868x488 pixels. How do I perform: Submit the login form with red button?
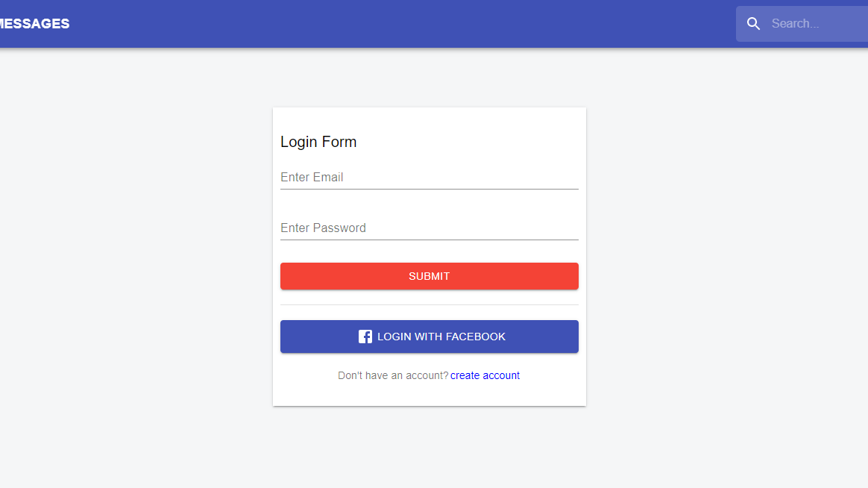pos(429,276)
